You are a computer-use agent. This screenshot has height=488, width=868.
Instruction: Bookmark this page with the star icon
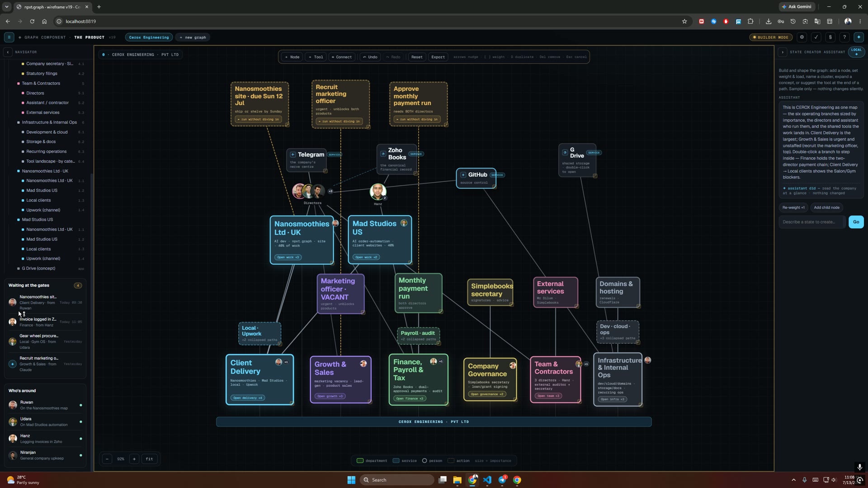(x=684, y=21)
